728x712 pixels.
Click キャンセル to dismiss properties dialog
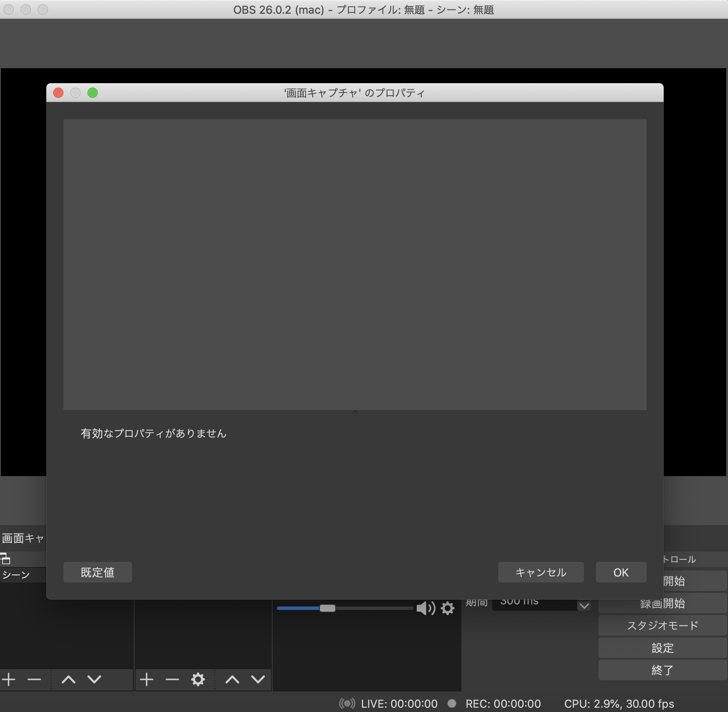click(541, 572)
